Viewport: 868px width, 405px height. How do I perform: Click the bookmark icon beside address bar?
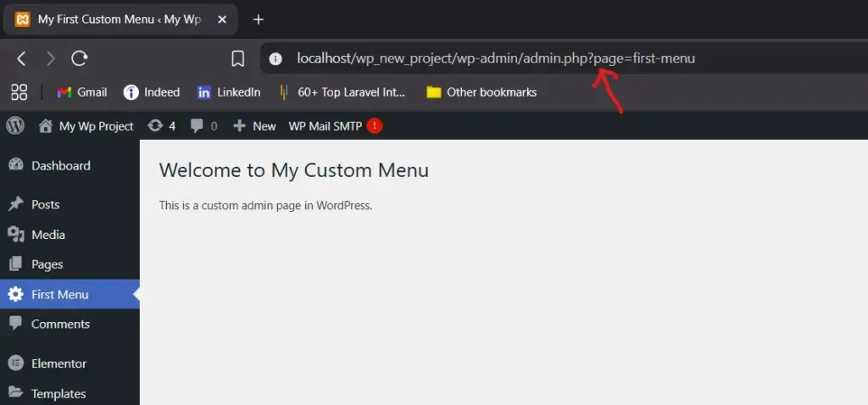[238, 58]
